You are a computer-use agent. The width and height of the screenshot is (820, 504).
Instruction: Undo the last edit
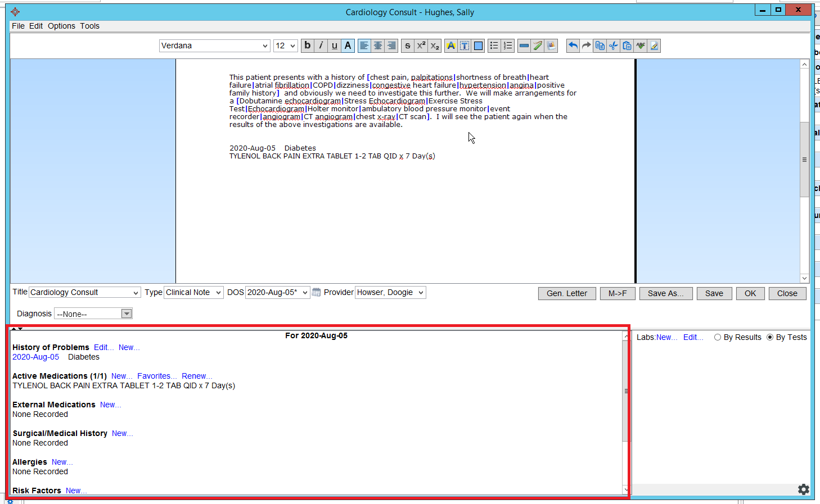coord(573,46)
